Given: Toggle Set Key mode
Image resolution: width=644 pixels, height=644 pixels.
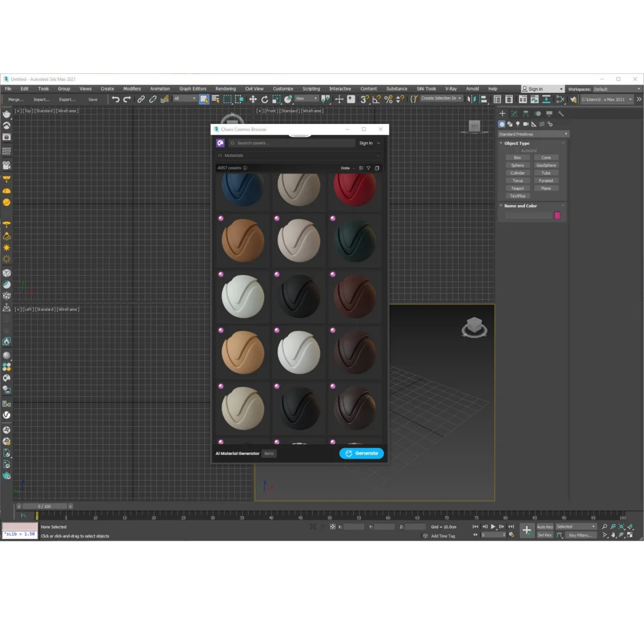Looking at the screenshot, I should pos(544,535).
